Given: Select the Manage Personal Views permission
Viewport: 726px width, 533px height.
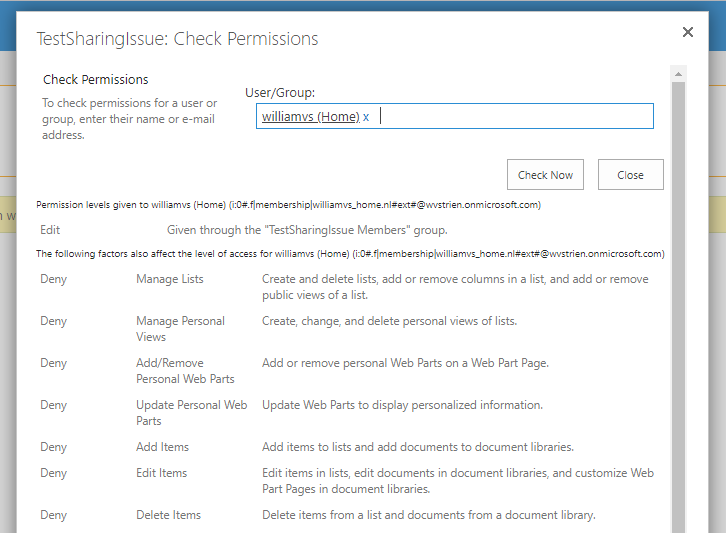Looking at the screenshot, I should (x=180, y=329).
